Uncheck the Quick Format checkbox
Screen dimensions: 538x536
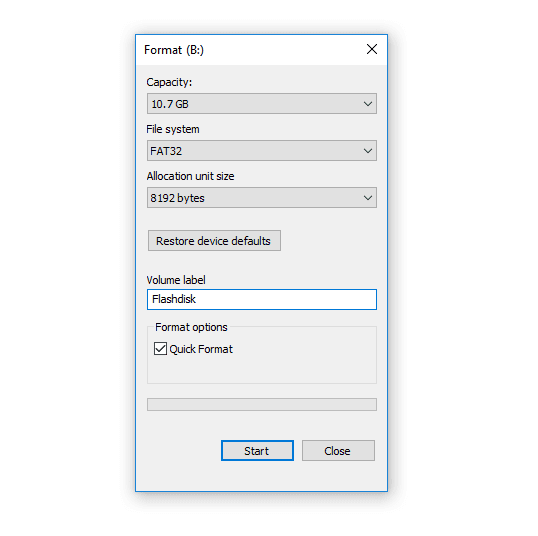[160, 349]
